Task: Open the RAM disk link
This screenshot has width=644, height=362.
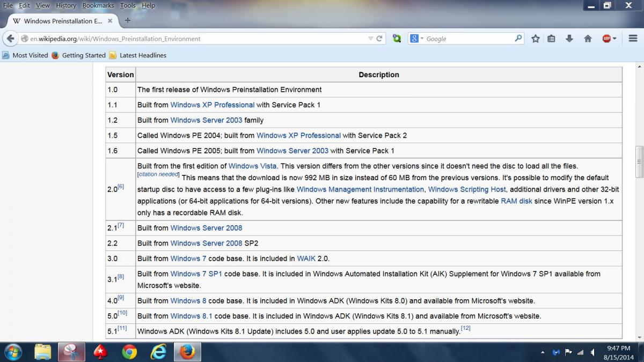Action: tap(516, 201)
